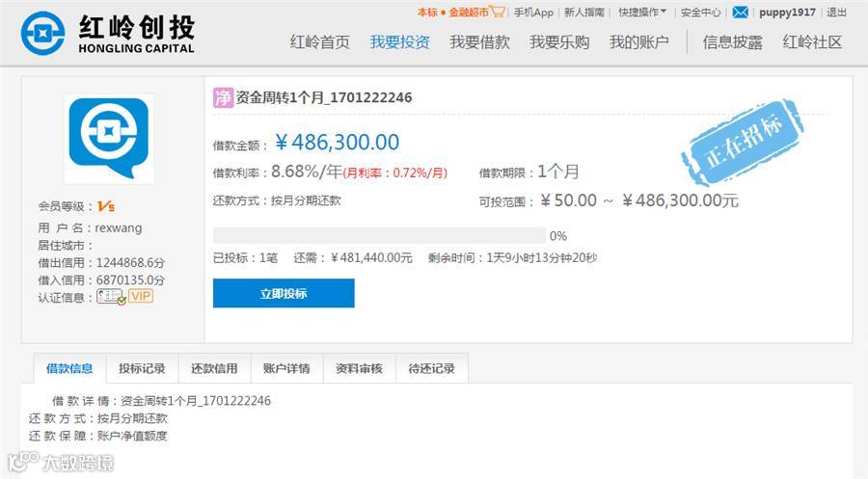Click the puppy1917 username link
The height and width of the screenshot is (479, 868).
(x=787, y=13)
